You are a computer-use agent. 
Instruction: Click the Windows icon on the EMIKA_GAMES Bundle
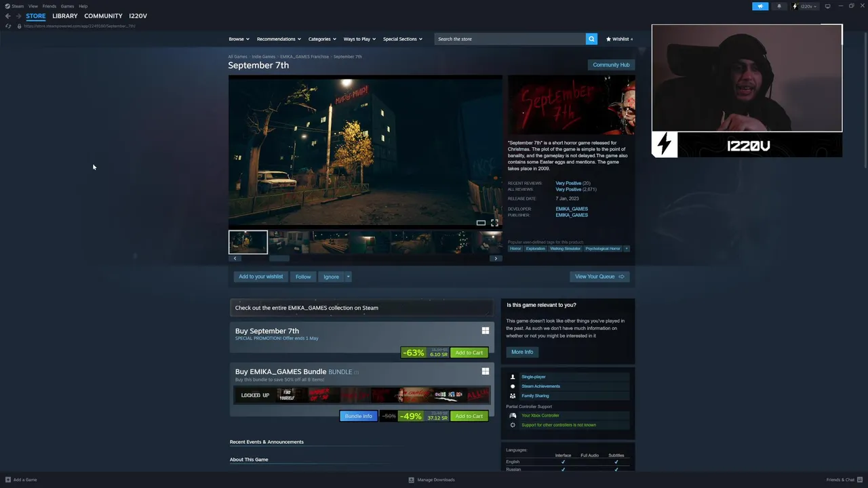(485, 371)
